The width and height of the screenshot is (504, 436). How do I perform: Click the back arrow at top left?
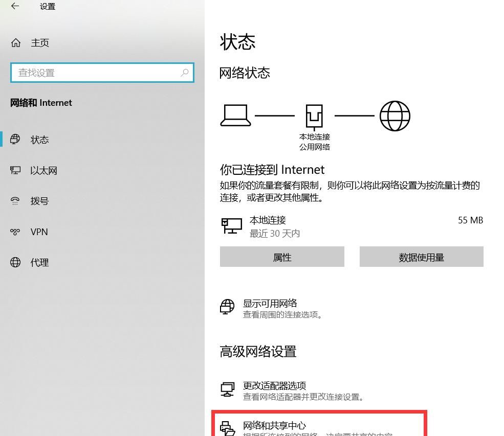pyautogui.click(x=15, y=7)
